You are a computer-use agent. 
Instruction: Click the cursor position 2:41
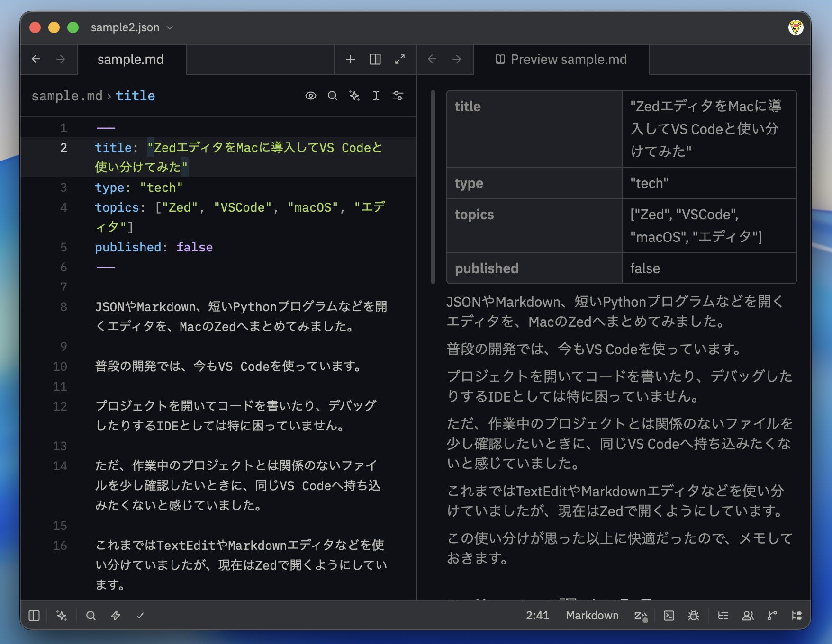[538, 616]
